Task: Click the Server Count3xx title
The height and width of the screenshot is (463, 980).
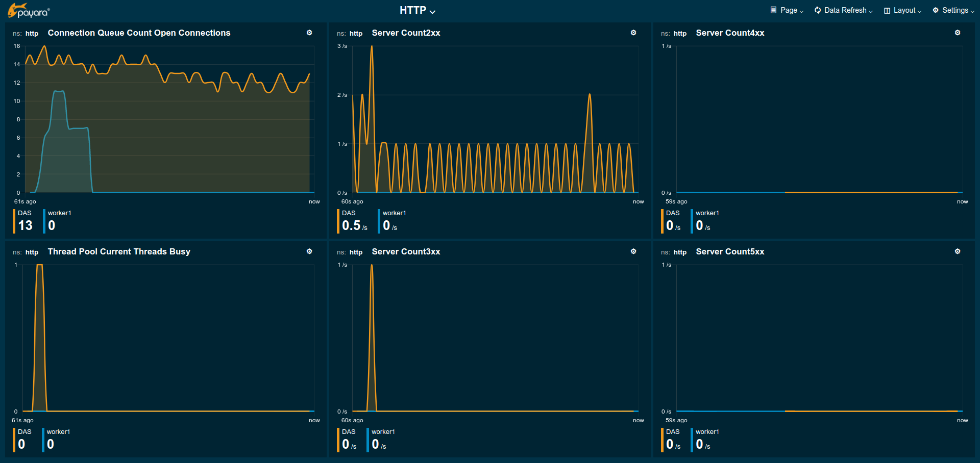Action: pyautogui.click(x=406, y=251)
